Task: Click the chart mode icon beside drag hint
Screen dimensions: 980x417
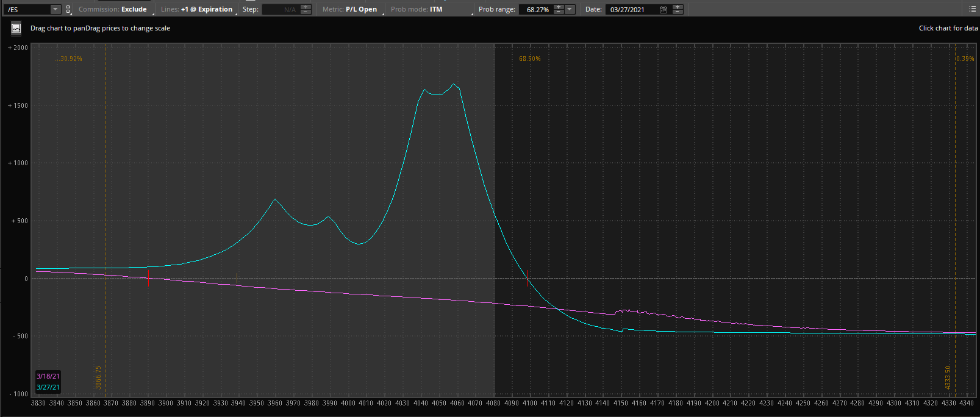Action: [16, 28]
